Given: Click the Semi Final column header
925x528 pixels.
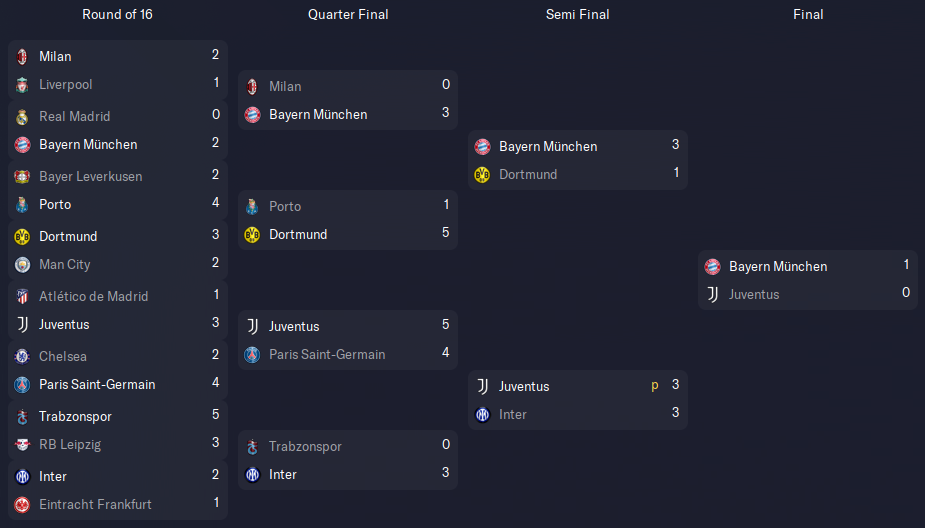Looking at the screenshot, I should click(578, 14).
